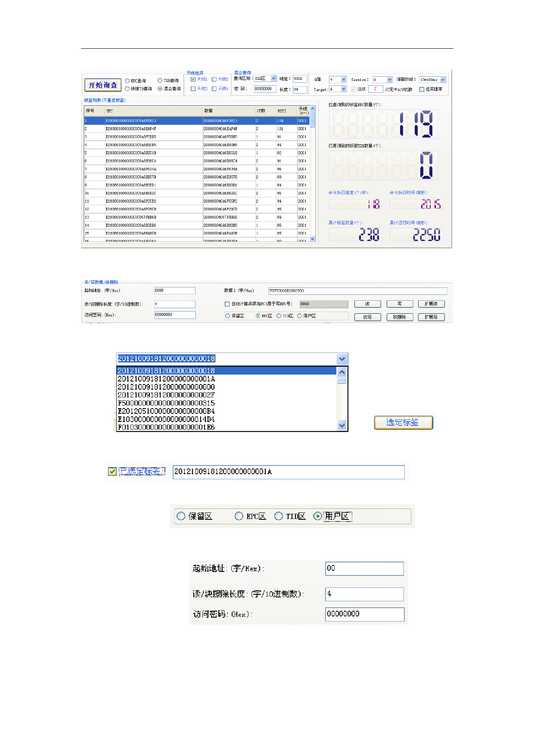Click the 扩展读 button
This screenshot has width=534, height=756.
(x=431, y=304)
